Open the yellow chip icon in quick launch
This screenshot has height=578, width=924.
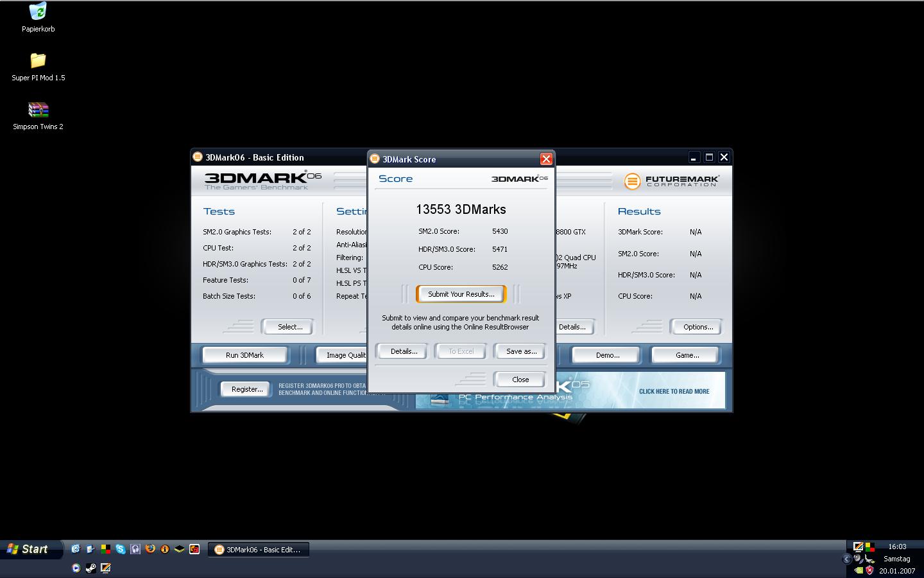(180, 549)
